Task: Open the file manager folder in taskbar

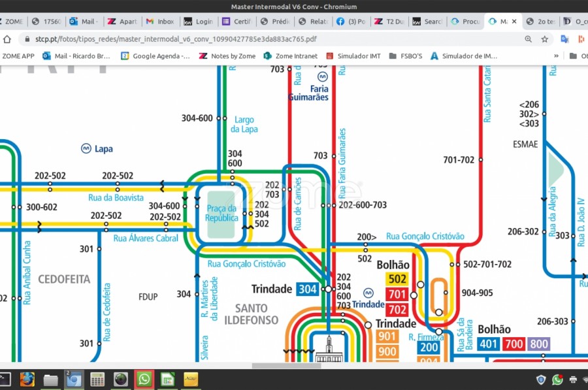Action: tap(50, 379)
